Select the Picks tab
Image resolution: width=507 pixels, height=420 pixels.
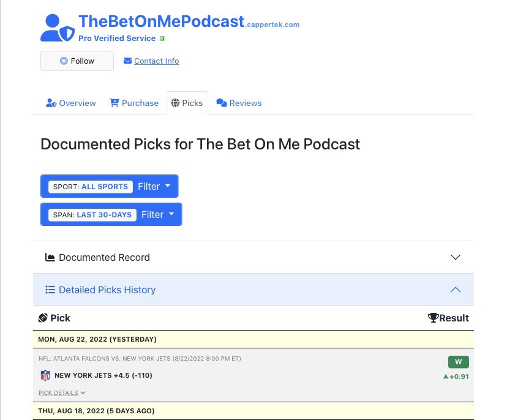pyautogui.click(x=187, y=103)
